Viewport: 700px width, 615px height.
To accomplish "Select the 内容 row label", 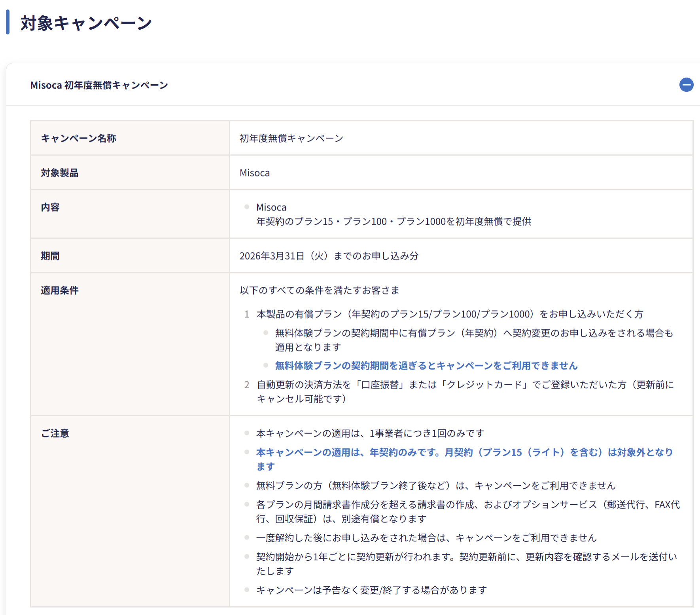I will (50, 207).
